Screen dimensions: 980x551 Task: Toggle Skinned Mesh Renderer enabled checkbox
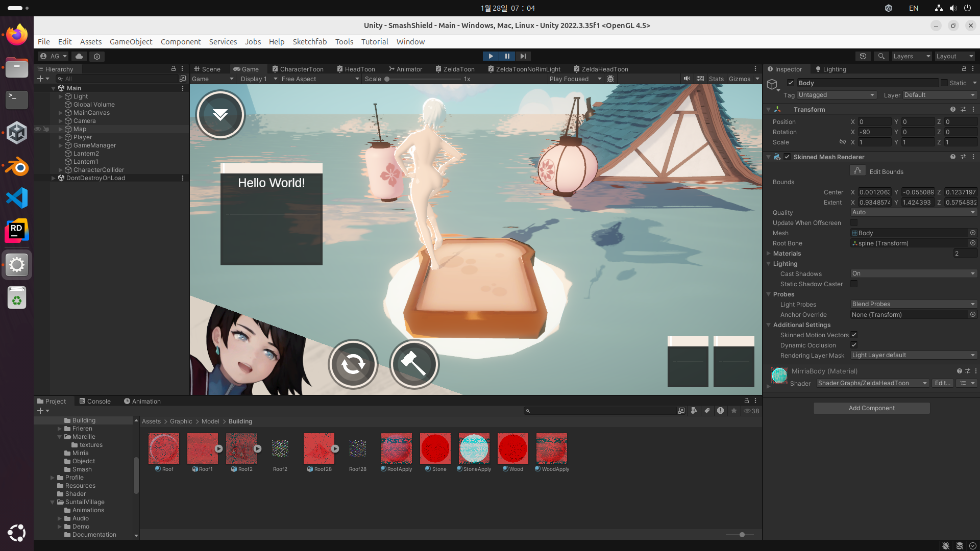coord(787,157)
